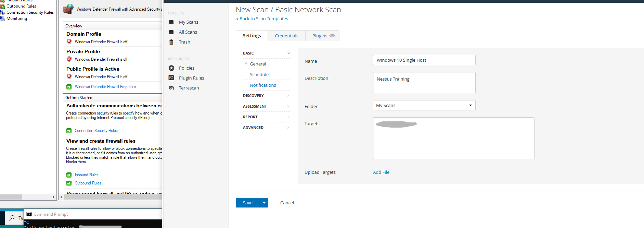Click green arrow beside Windows Defender Firewall Properties
Image resolution: width=644 pixels, height=228 pixels.
(69, 87)
